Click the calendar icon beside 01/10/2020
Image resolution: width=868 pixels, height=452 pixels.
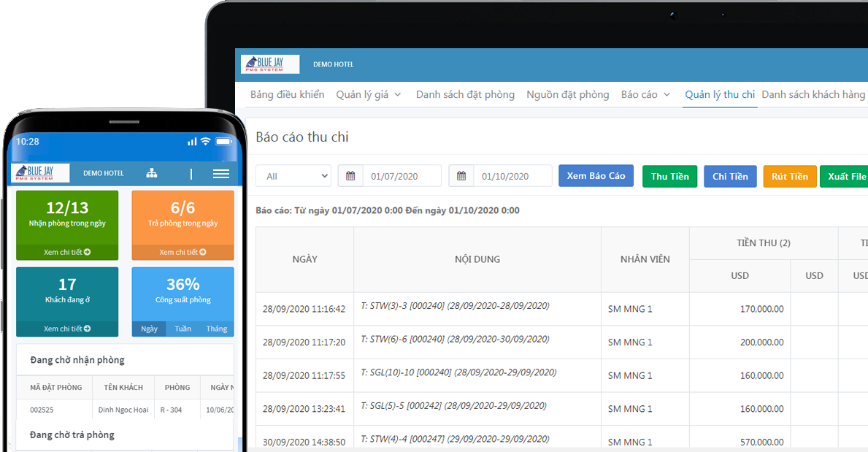click(461, 176)
